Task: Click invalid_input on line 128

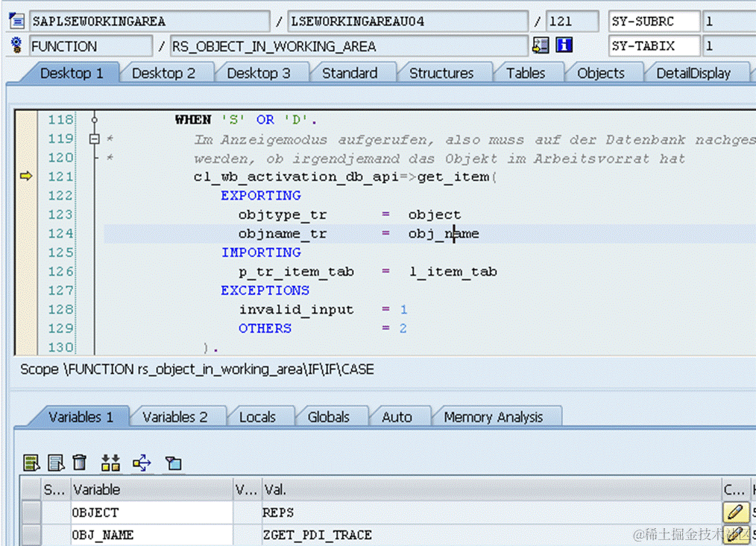Action: (296, 309)
